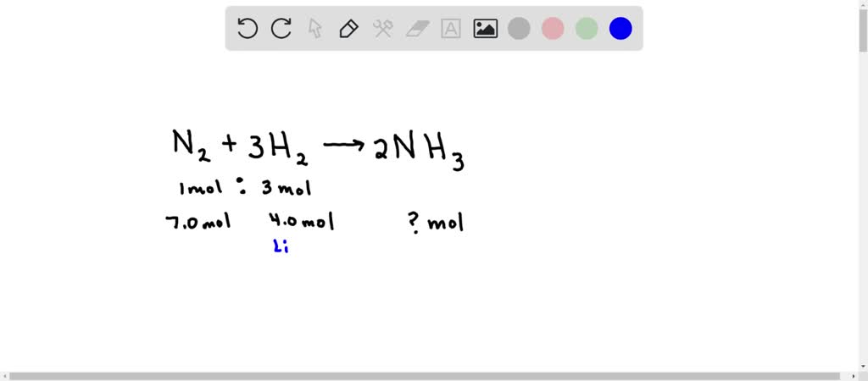Image resolution: width=868 pixels, height=381 pixels.
Task: Click the Redo arrow in toolbar
Action: (x=281, y=29)
